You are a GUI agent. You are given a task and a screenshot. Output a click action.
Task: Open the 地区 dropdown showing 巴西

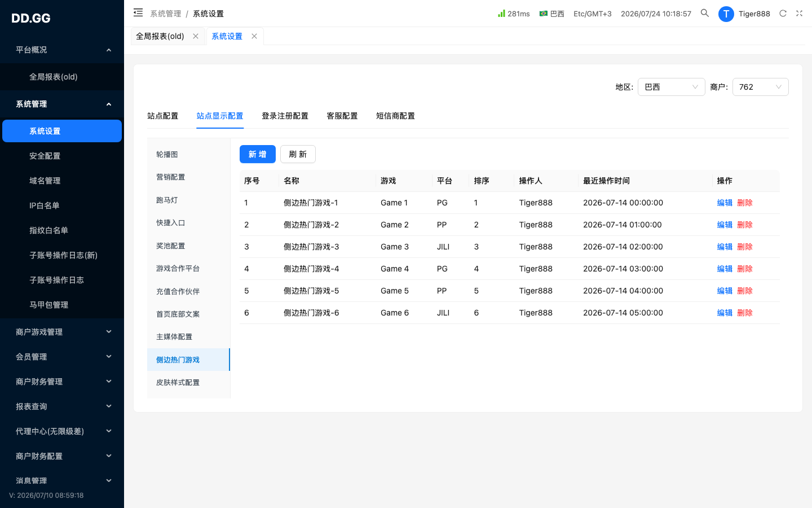tap(671, 87)
